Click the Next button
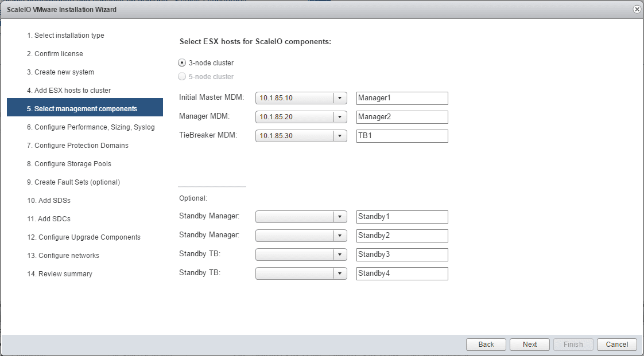 click(530, 344)
